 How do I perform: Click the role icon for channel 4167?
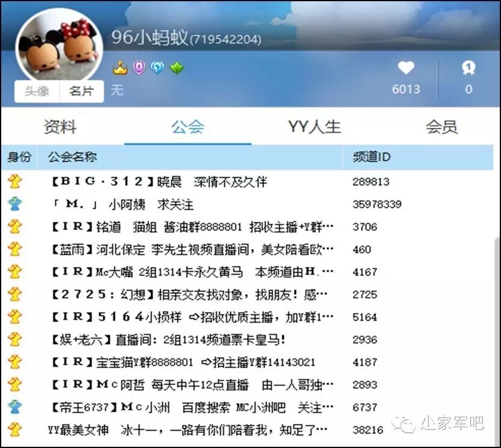pos(14,272)
